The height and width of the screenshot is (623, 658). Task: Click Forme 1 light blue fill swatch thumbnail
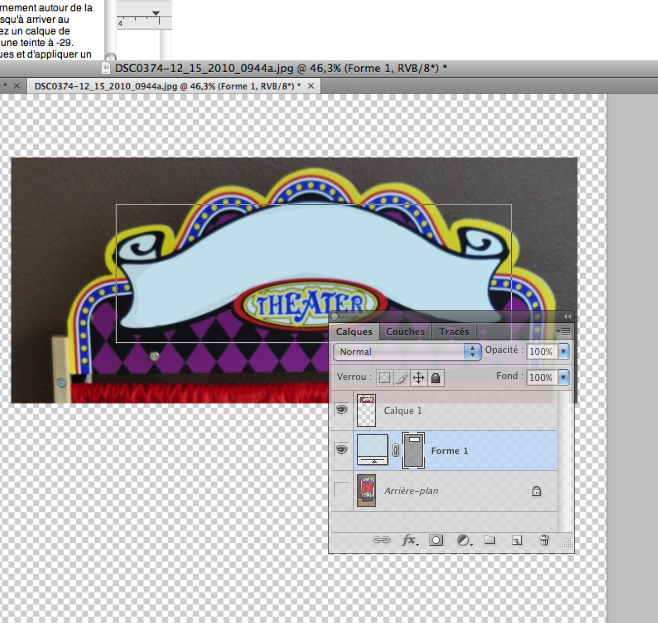pyautogui.click(x=372, y=450)
